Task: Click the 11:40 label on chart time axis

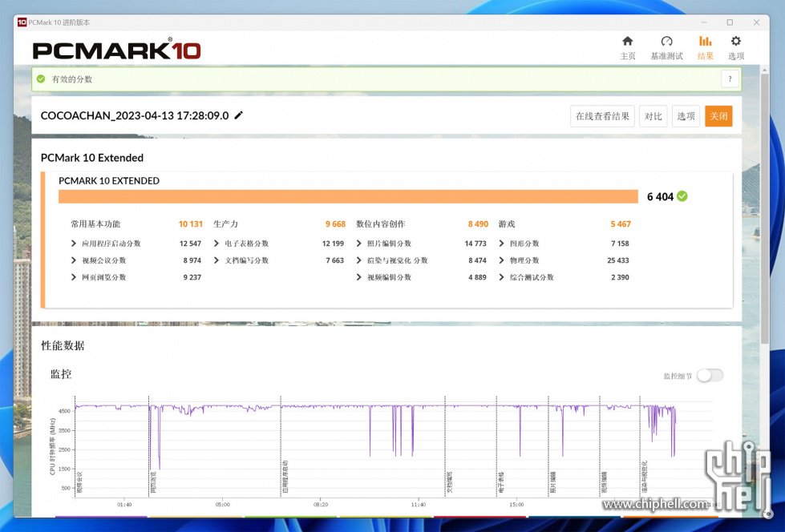Action: pos(419,505)
